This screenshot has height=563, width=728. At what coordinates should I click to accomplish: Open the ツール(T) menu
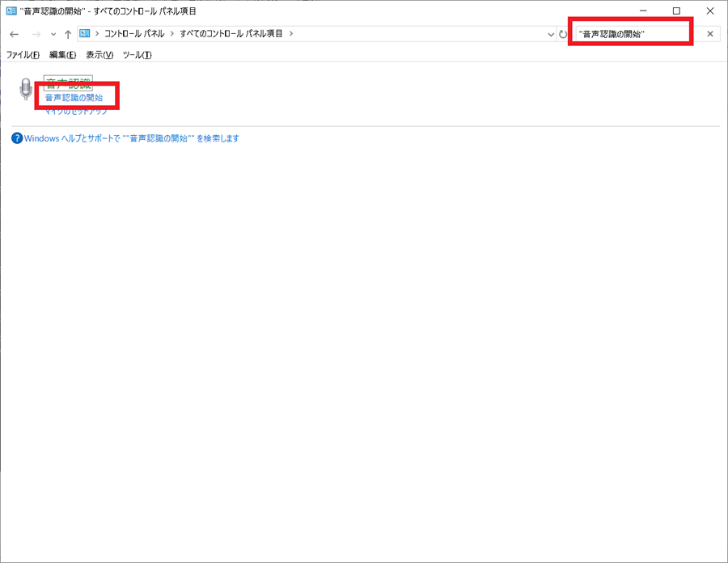pos(137,55)
